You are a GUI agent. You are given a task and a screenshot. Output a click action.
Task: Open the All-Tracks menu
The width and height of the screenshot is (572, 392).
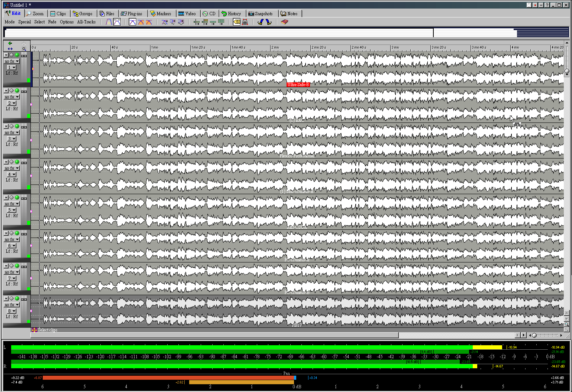(x=86, y=22)
